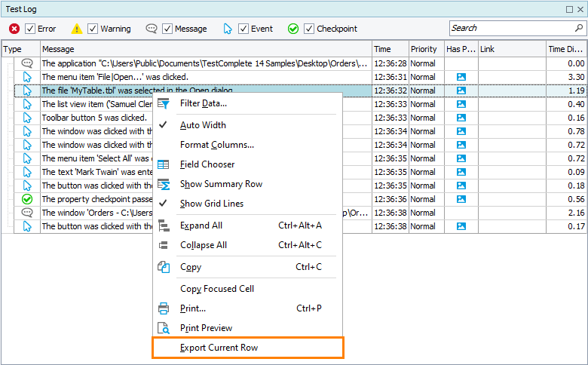This screenshot has width=588, height=365.
Task: Click the Filter Data funnel icon
Action: pos(164,103)
